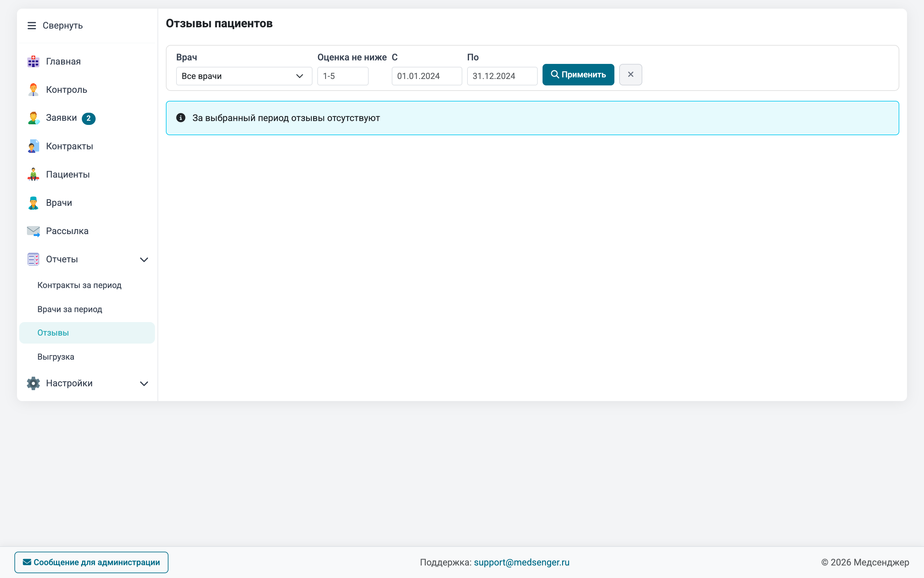
Task: Click the Рассылка envelope icon
Action: tap(33, 231)
